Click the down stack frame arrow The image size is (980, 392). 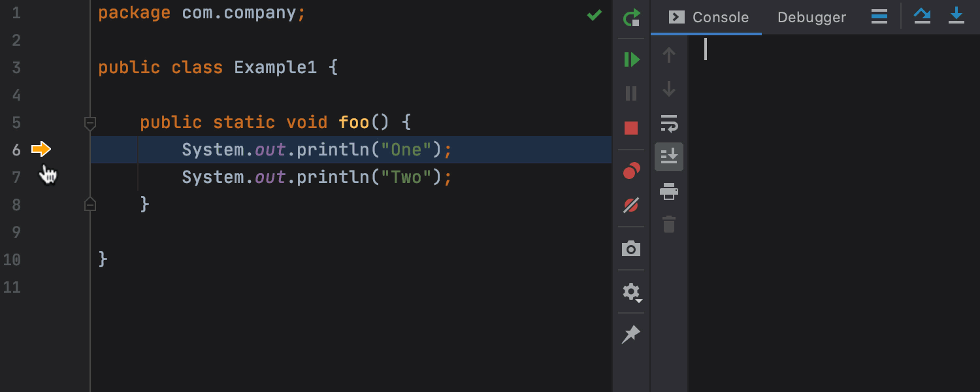coord(668,89)
